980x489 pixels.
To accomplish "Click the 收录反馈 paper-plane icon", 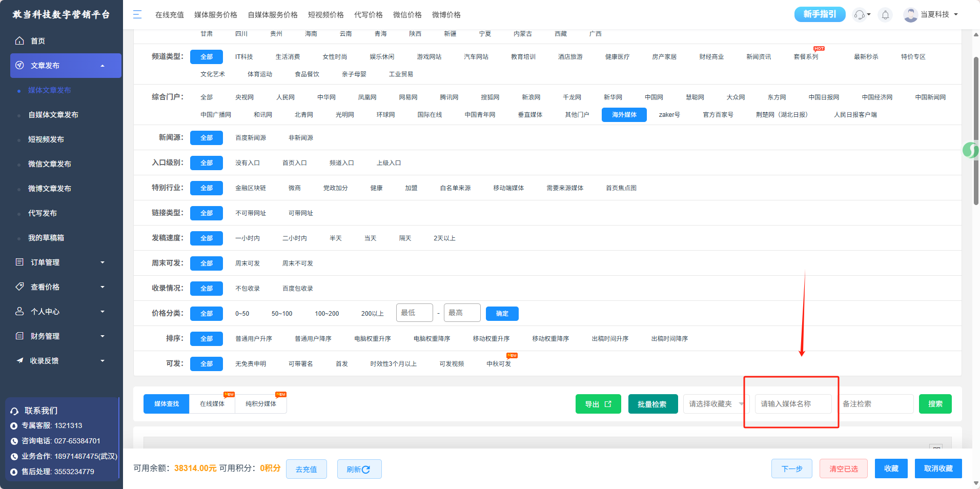I will (19, 360).
